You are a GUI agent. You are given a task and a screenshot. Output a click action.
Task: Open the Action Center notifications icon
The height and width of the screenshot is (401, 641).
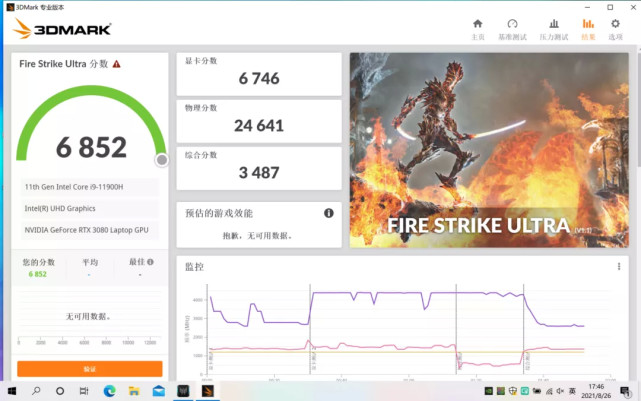click(625, 392)
